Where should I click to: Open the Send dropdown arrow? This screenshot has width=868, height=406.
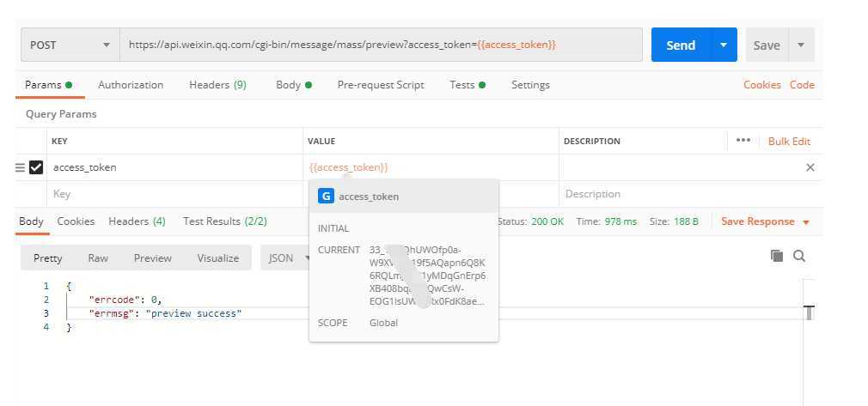tap(724, 45)
